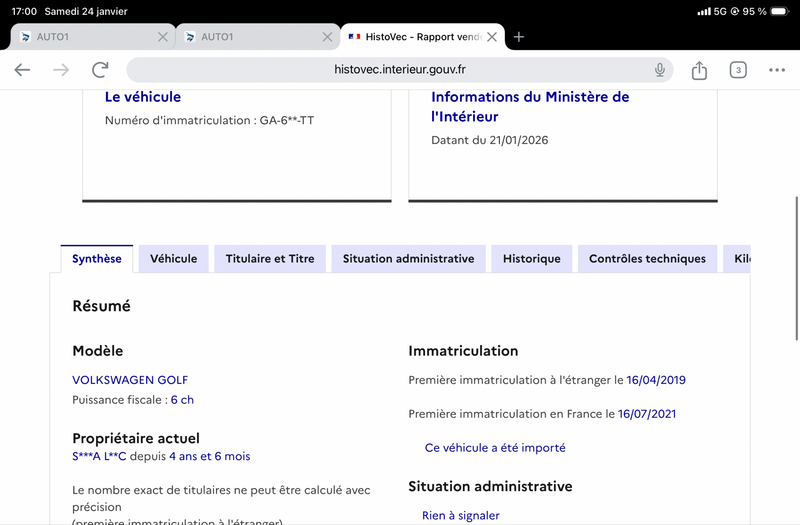Open the tab switcher showing 3 tabs
The width and height of the screenshot is (800, 525).
(738, 70)
